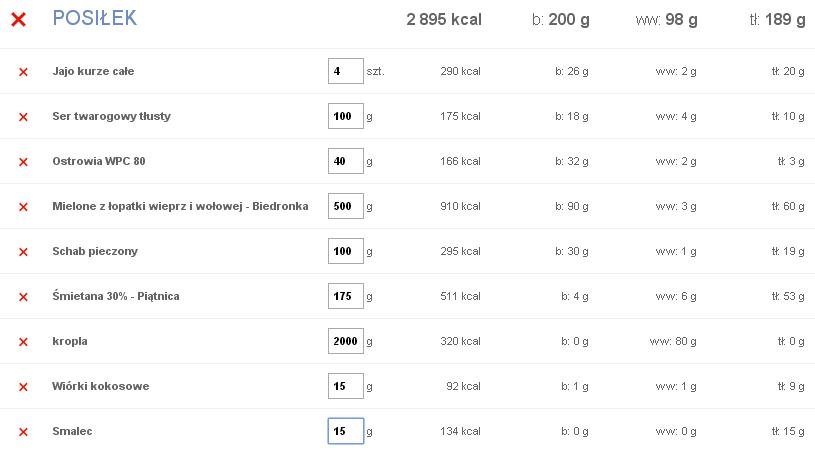This screenshot has height=451, width=815.
Task: Edit the kropla 2000 g field
Action: [346, 341]
